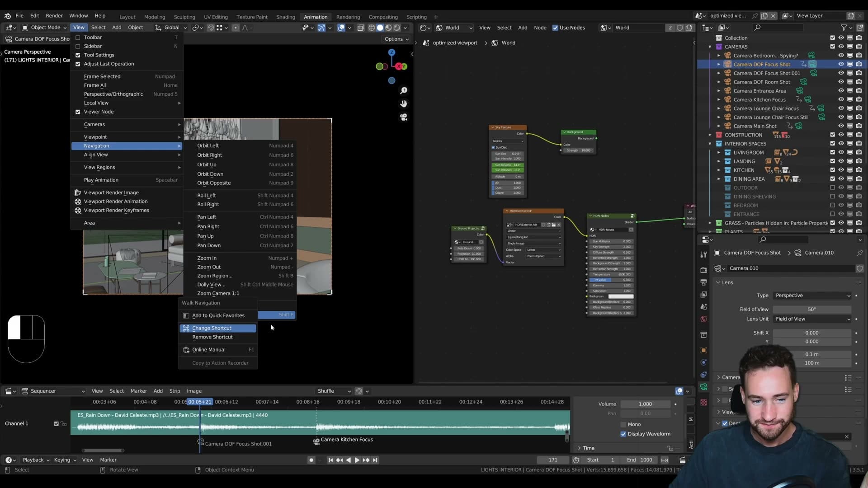Click the Shift X 0.000 value slider
The width and height of the screenshot is (868, 488).
coord(812,333)
